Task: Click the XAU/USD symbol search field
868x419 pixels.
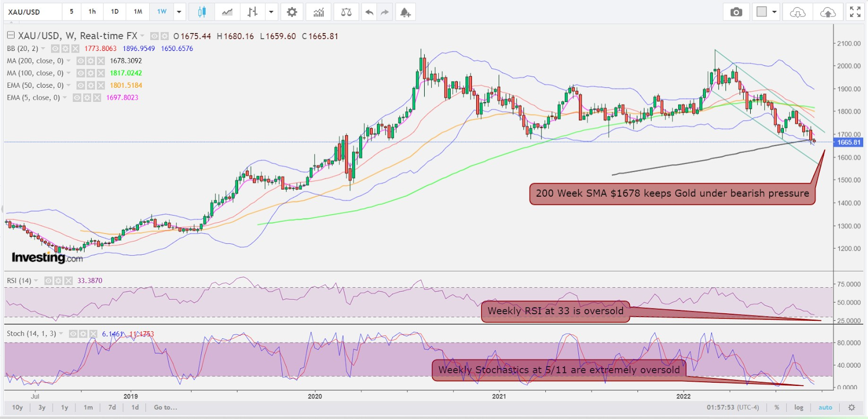Action: (x=33, y=12)
